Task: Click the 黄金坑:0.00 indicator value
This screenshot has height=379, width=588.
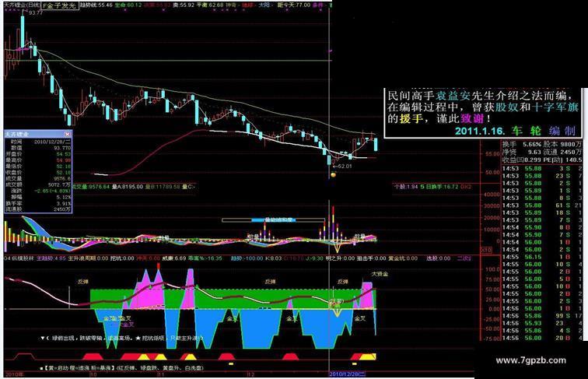Action: tap(403, 258)
